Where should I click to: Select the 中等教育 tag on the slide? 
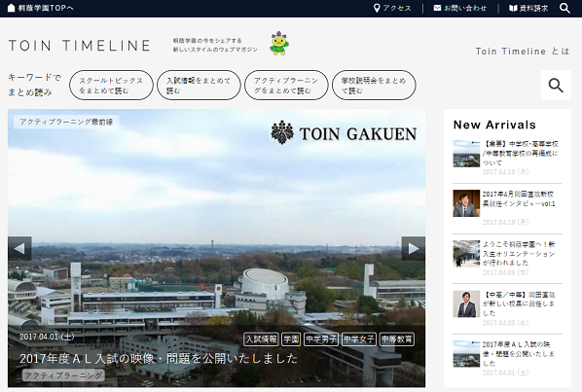tap(397, 339)
